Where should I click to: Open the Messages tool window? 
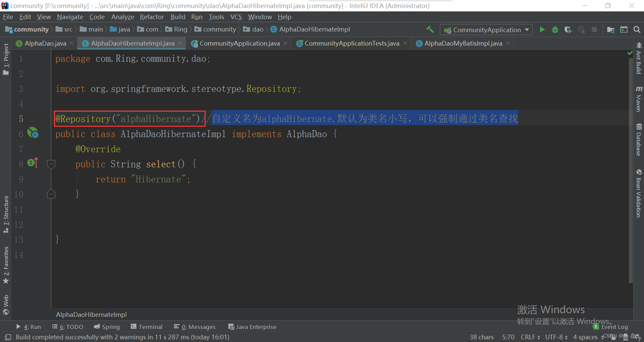tap(195, 327)
